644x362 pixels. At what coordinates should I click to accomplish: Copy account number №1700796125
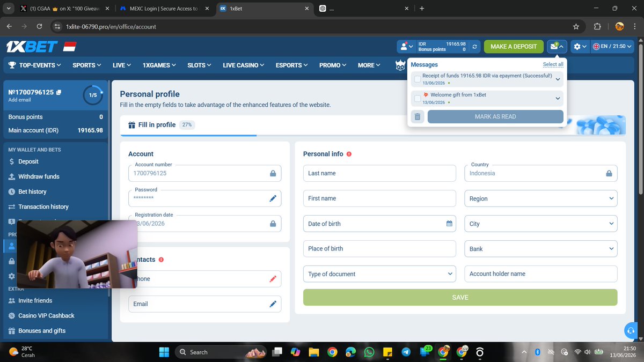tap(58, 92)
